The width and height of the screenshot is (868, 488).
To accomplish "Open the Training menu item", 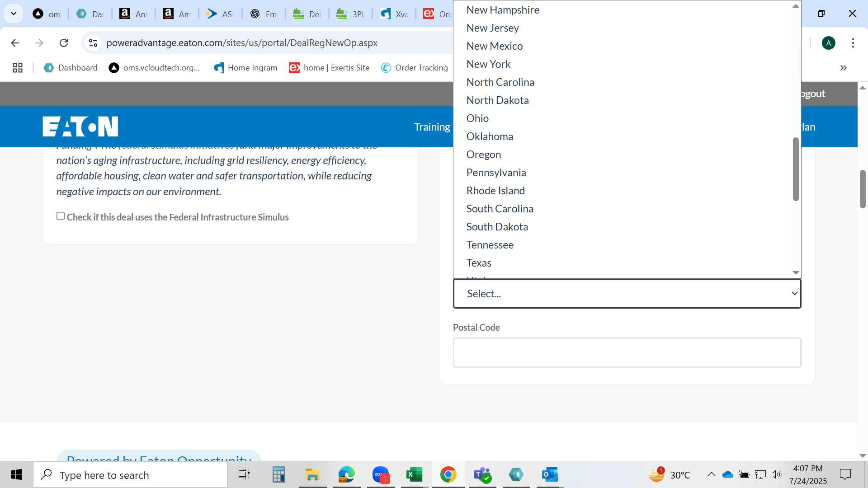I will click(432, 127).
